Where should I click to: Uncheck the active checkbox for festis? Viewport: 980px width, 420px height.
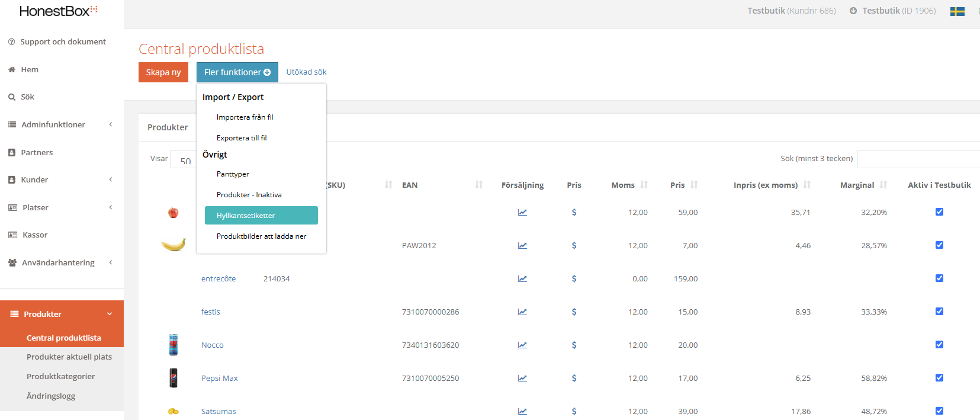click(x=939, y=312)
